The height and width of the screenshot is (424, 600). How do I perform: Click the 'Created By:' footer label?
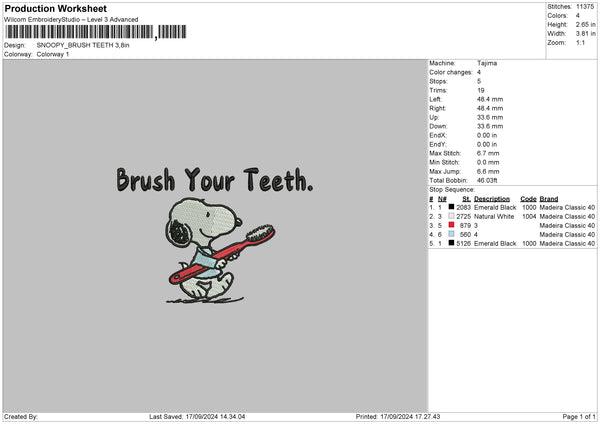pyautogui.click(x=21, y=417)
